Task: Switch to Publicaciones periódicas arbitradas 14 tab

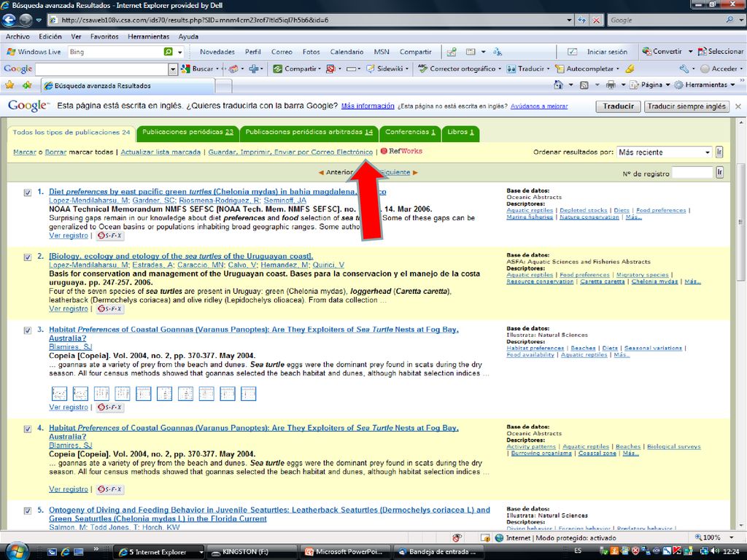Action: pyautogui.click(x=309, y=133)
